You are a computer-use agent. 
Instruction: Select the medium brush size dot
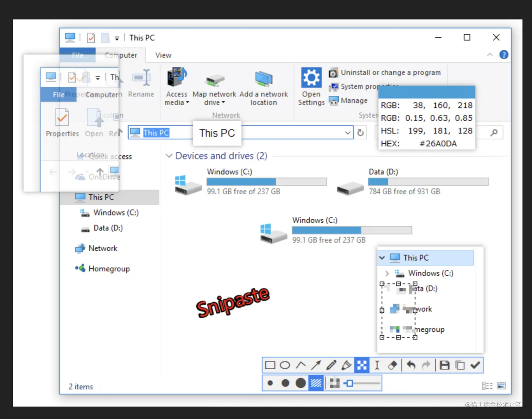pyautogui.click(x=285, y=383)
